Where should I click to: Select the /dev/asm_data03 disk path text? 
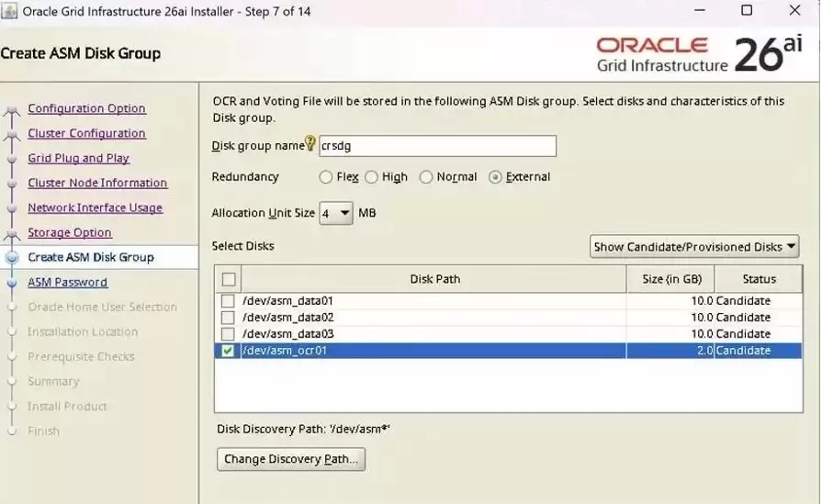[287, 334]
